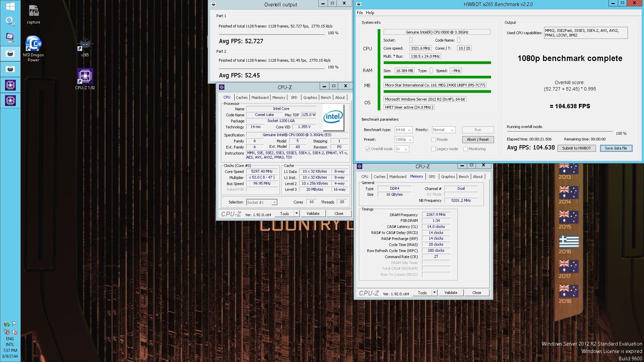Click the muted volume tray icon

pos(14,332)
